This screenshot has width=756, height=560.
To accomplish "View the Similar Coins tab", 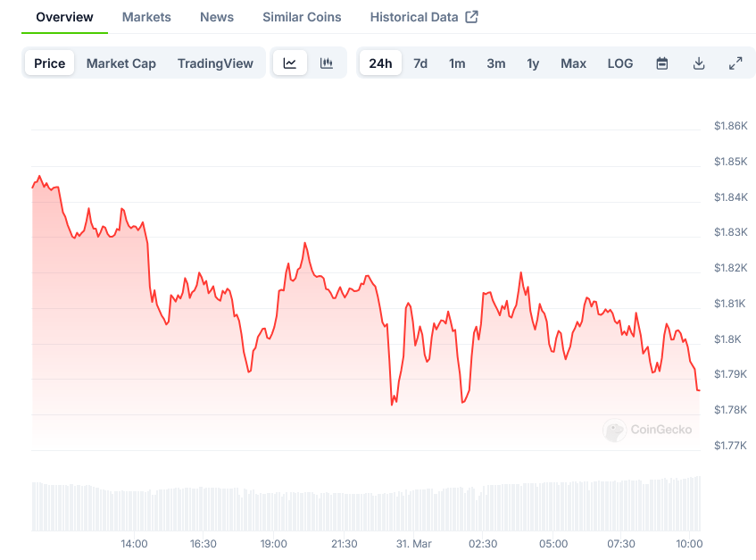I will click(x=302, y=17).
